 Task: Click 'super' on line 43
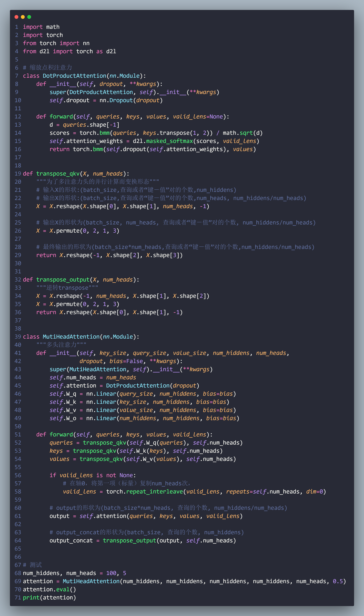click(x=58, y=369)
